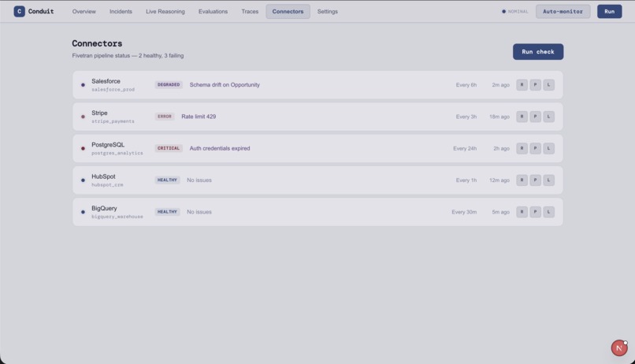Select the HubSpot connector name
The height and width of the screenshot is (364, 635).
click(103, 176)
